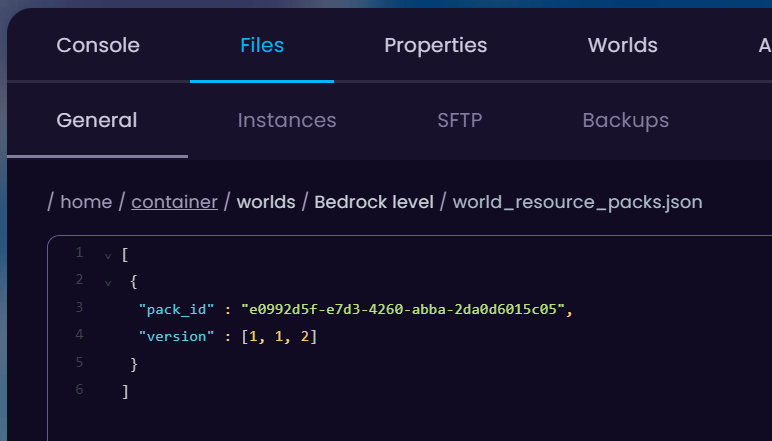Select the Files tab
This screenshot has height=441, width=772.
pos(262,45)
